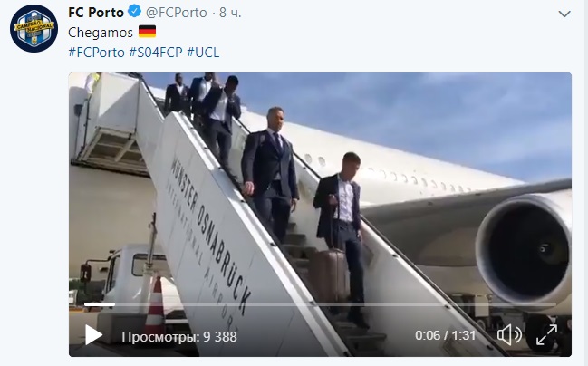Viewport: 588px width, 366px height.
Task: Click the blue verified badge
Action: coord(135,12)
